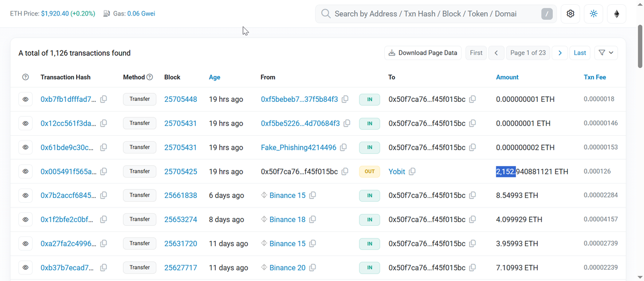The width and height of the screenshot is (644, 281).
Task: Open transaction hash 0xb7fb1dfffad7
Action: click(x=69, y=99)
